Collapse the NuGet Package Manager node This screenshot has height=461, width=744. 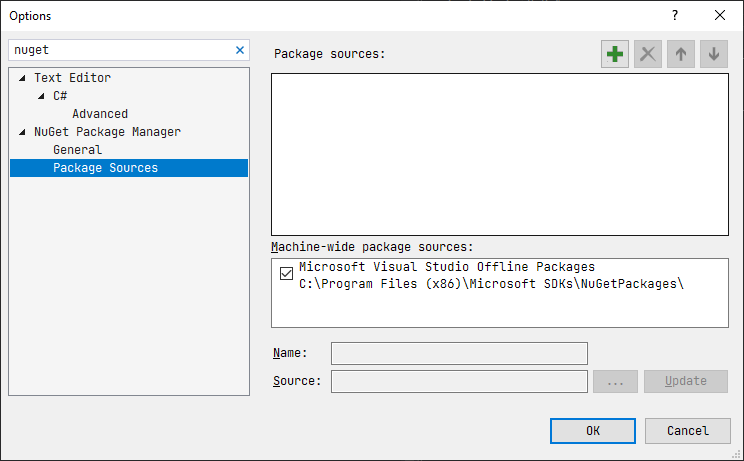[x=22, y=132]
